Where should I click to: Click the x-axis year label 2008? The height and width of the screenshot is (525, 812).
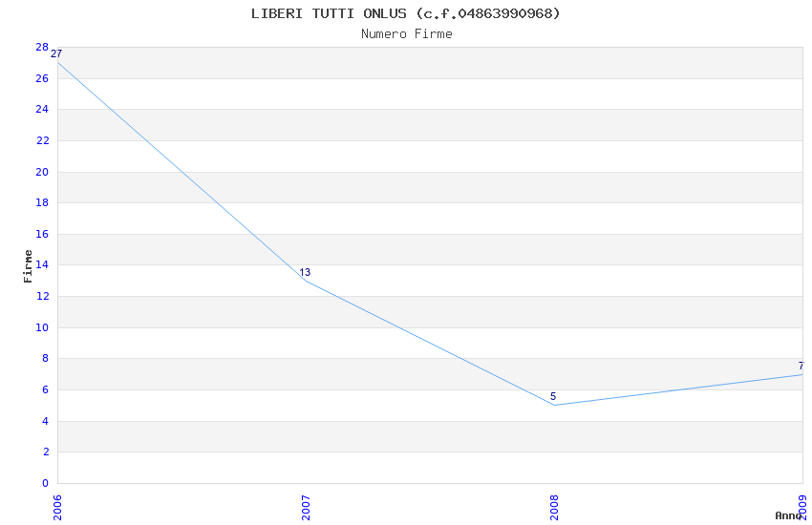pos(555,508)
